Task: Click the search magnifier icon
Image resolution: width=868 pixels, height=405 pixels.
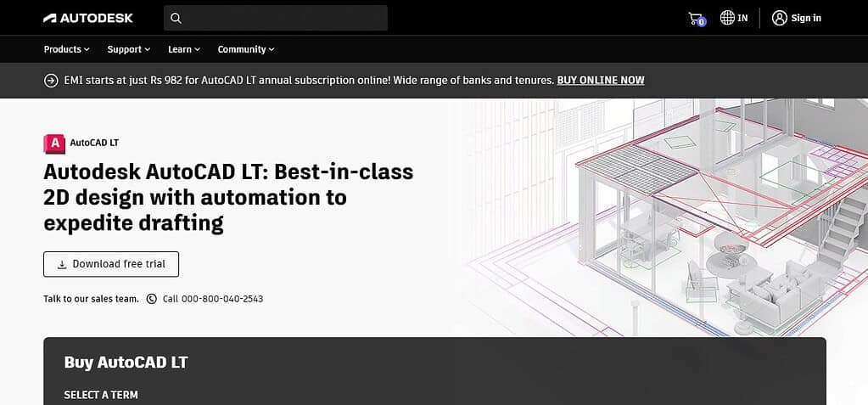Action: [x=176, y=19]
